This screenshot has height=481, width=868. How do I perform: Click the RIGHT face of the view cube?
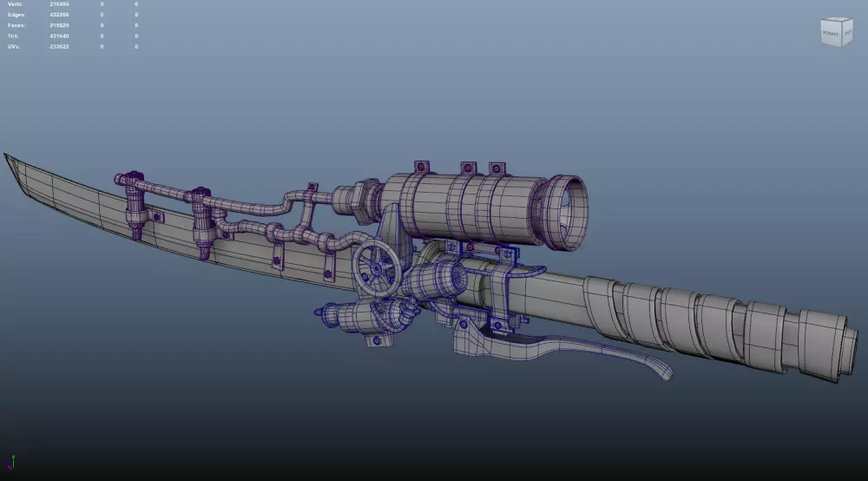831,34
